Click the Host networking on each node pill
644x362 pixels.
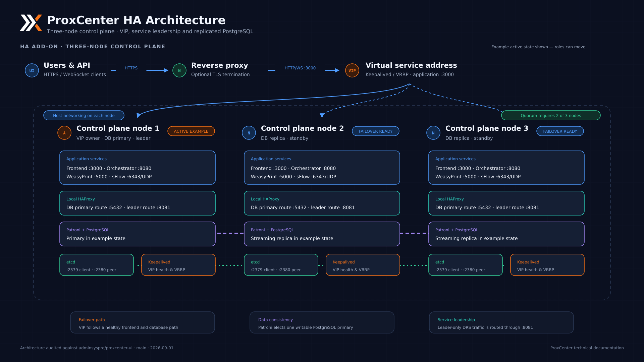pos(84,115)
